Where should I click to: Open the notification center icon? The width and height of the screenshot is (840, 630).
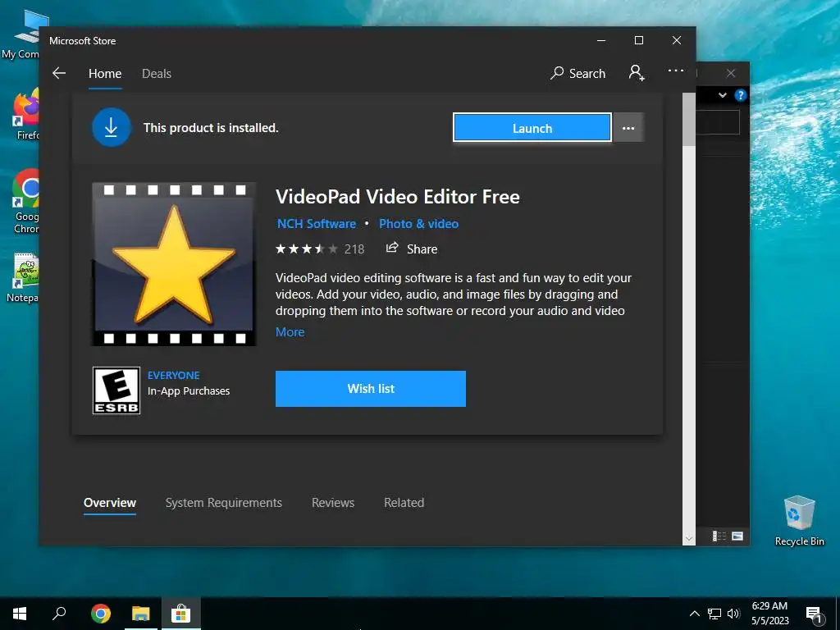click(814, 614)
